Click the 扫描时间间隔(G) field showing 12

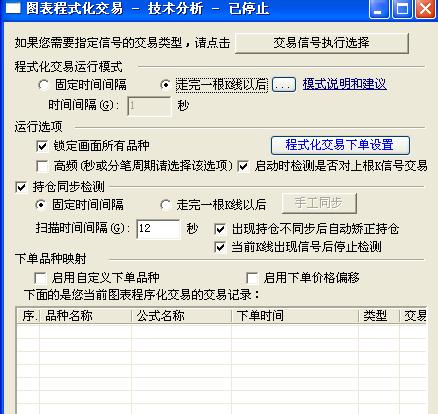[x=158, y=229]
